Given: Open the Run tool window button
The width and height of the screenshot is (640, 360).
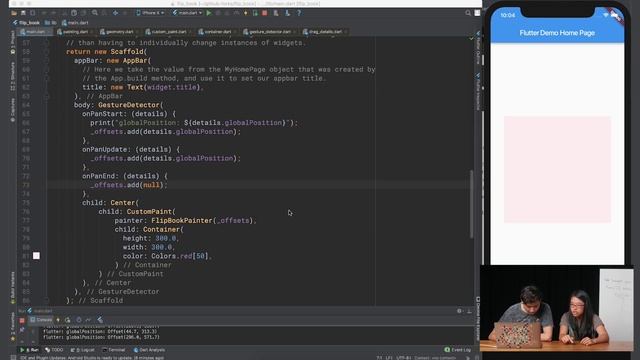Looking at the screenshot, I should point(29,350).
